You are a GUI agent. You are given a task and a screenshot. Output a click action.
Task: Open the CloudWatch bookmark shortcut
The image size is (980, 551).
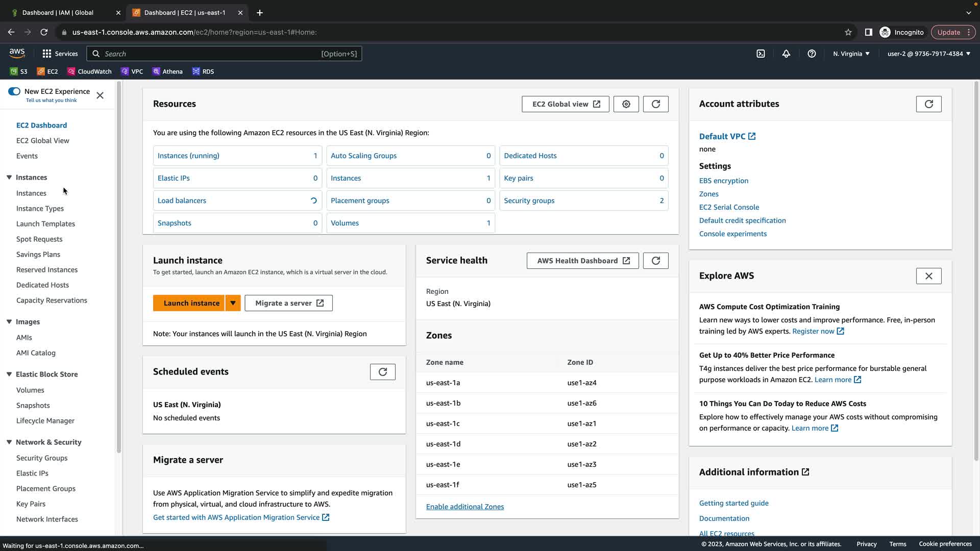tap(90, 71)
